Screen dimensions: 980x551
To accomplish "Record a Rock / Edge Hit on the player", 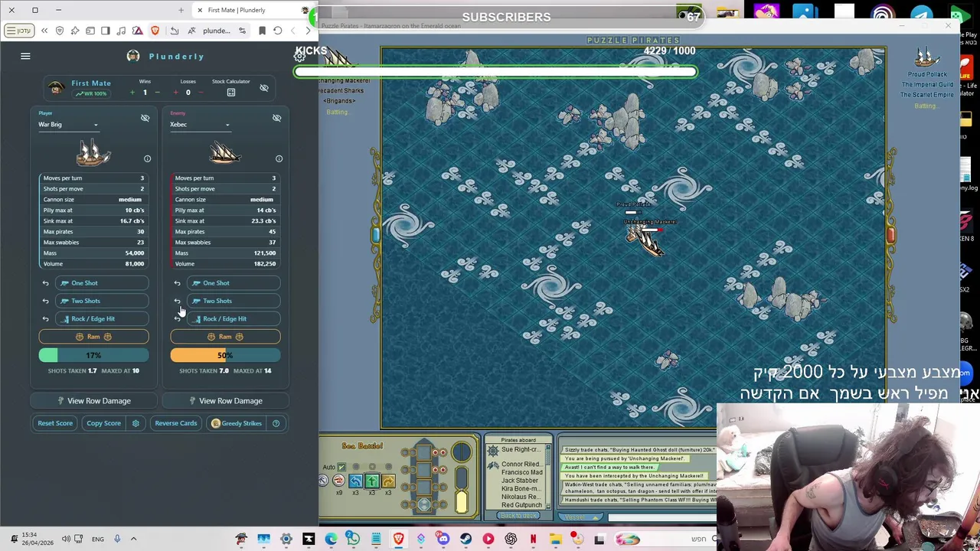I will (x=101, y=318).
